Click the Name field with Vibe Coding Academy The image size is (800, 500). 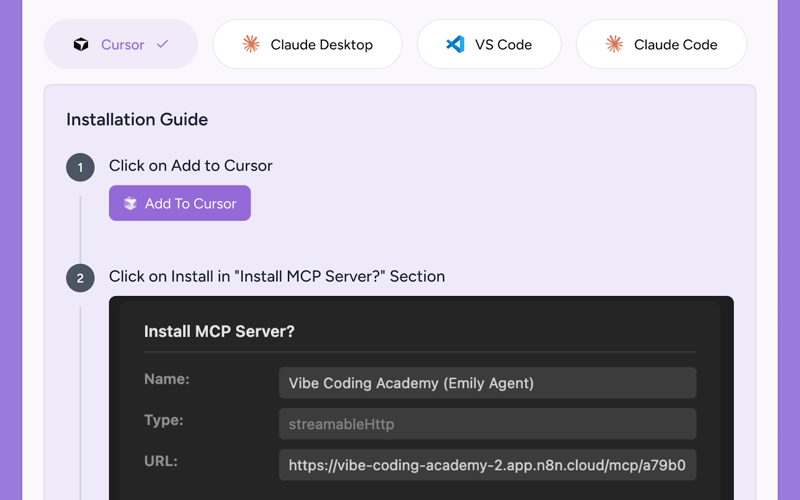point(487,383)
